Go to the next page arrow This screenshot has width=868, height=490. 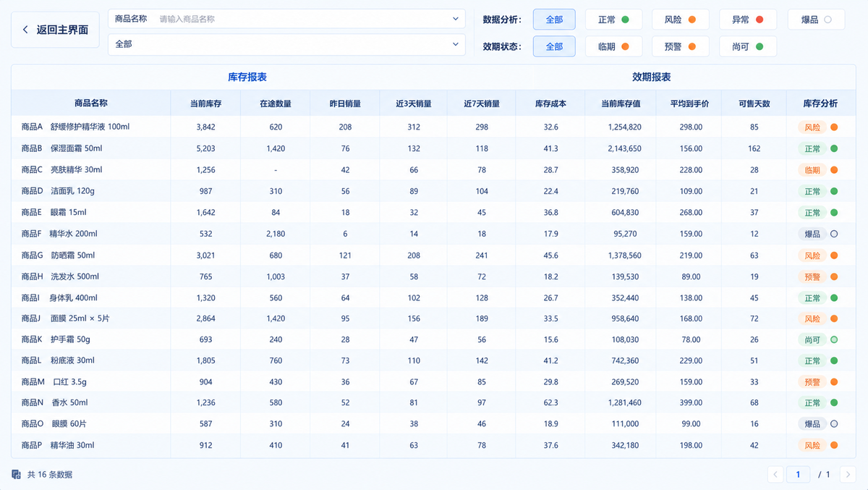(x=847, y=475)
